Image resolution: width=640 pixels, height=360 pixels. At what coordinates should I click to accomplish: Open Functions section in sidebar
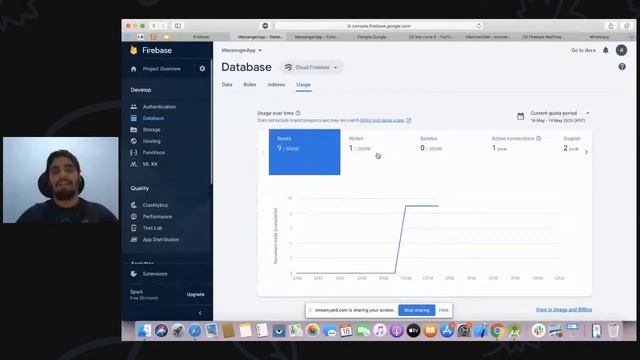148,152
